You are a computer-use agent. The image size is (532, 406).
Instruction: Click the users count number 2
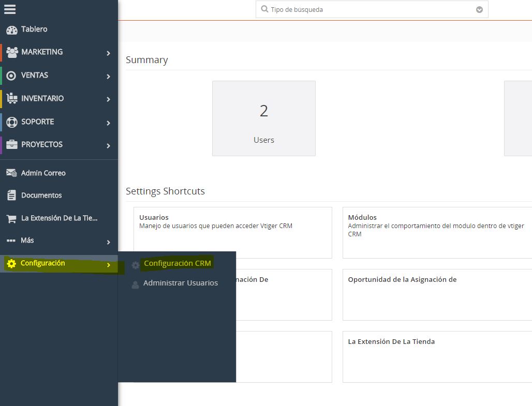pyautogui.click(x=263, y=111)
